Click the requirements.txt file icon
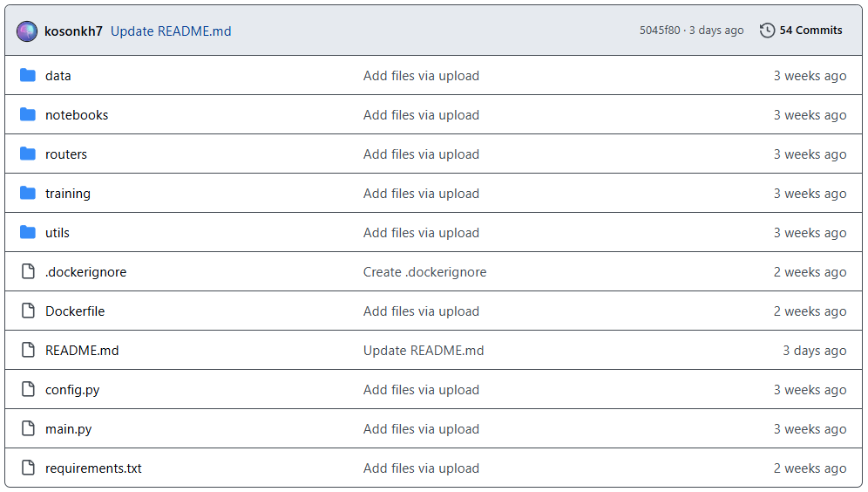The width and height of the screenshot is (868, 492). coord(28,468)
